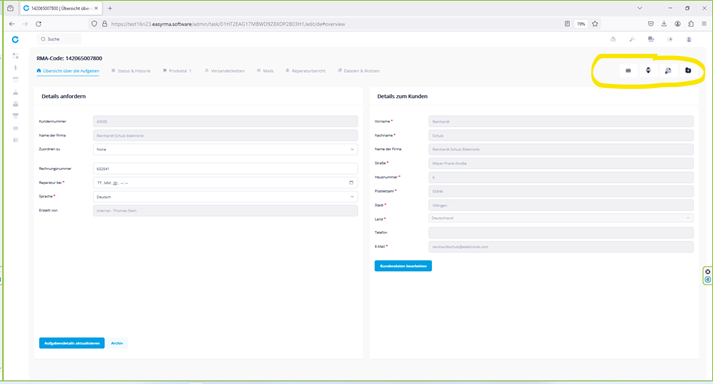Click the Details anfordern heading
Viewport: 713px width, 384px height.
pos(64,96)
